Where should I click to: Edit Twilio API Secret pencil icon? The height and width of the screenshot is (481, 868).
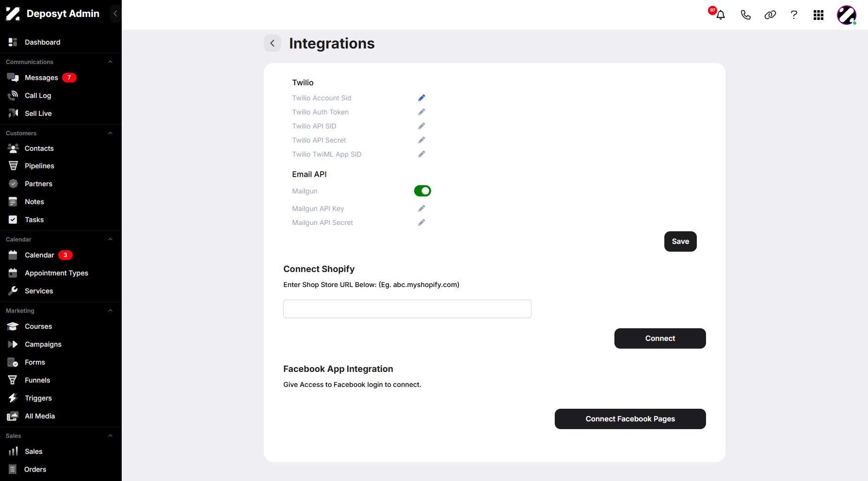[421, 140]
